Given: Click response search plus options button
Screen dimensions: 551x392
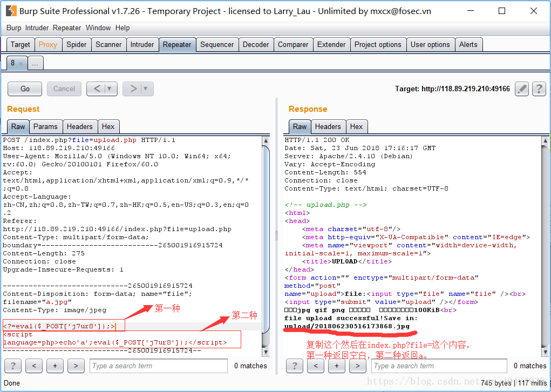Looking at the screenshot, I should click(337, 366).
